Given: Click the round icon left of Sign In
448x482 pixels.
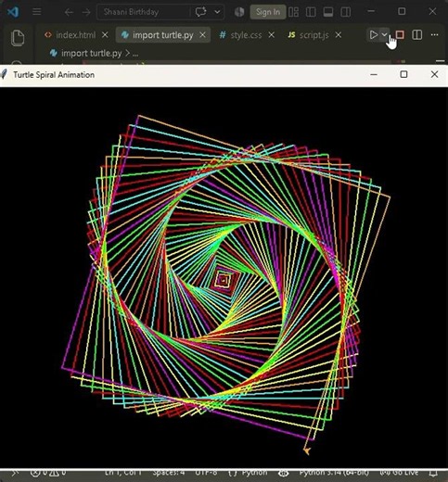Looking at the screenshot, I should tap(239, 12).
